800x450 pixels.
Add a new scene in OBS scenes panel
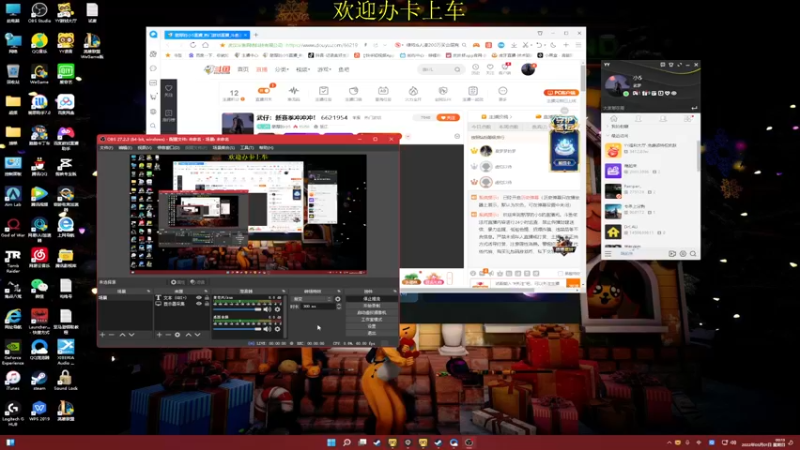coord(103,335)
